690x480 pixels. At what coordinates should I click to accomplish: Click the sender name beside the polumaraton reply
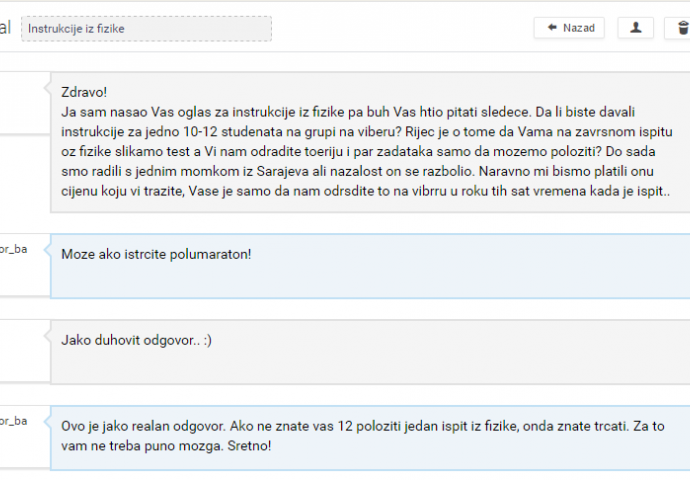point(14,249)
